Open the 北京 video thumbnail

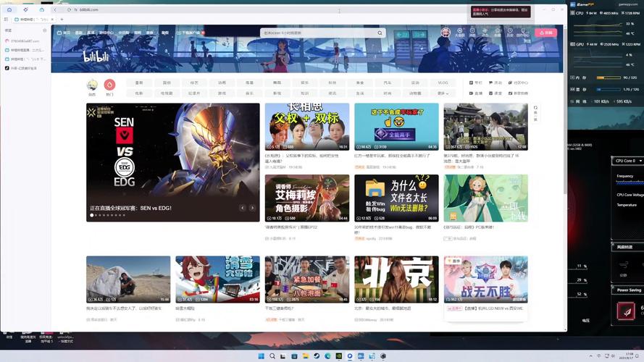click(396, 279)
